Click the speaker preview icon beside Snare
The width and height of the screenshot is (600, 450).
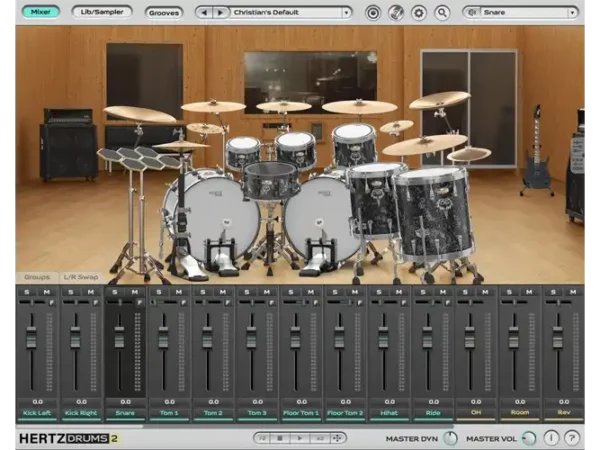point(472,13)
